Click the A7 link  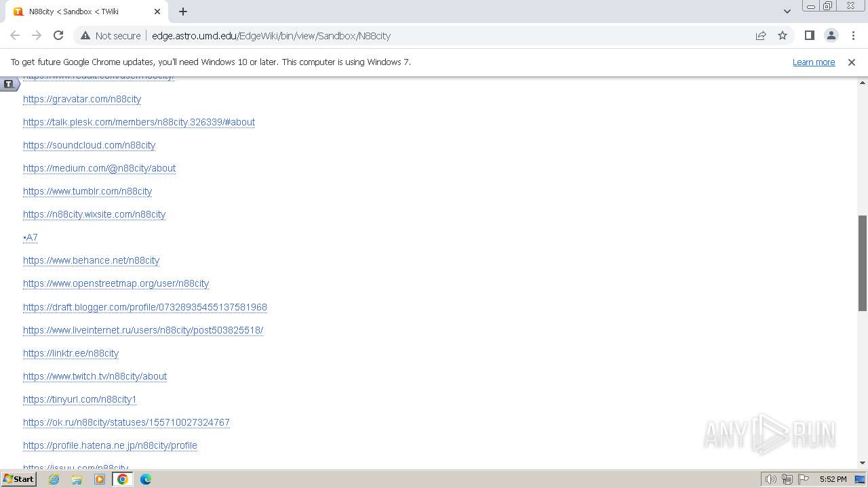click(31, 237)
